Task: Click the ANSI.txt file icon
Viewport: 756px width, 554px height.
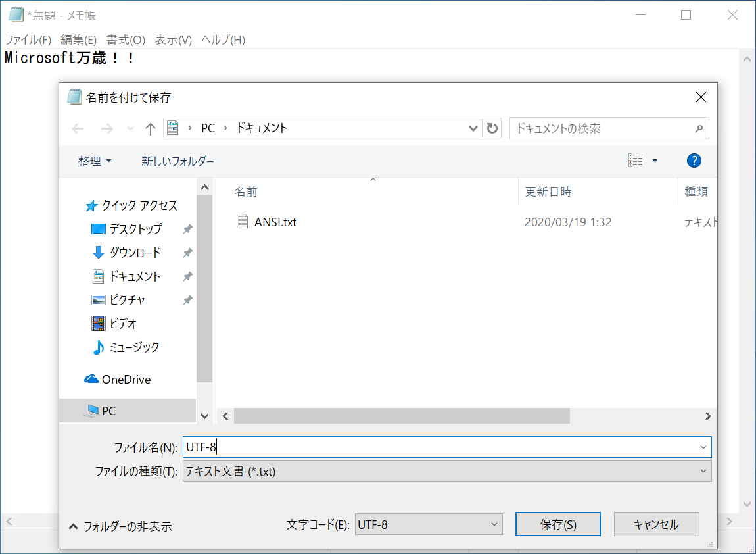Action: (x=242, y=222)
